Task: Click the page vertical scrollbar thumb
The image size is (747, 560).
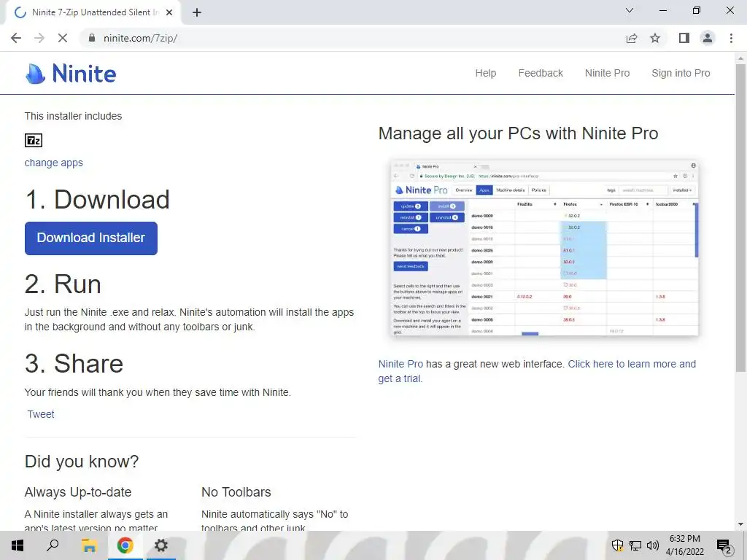Action: click(740, 217)
